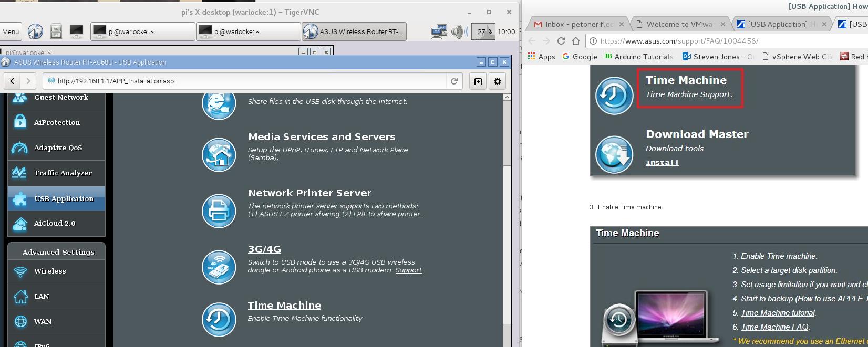Viewport: 868px width, 347px height.
Task: Reload the router page
Action: tap(454, 81)
